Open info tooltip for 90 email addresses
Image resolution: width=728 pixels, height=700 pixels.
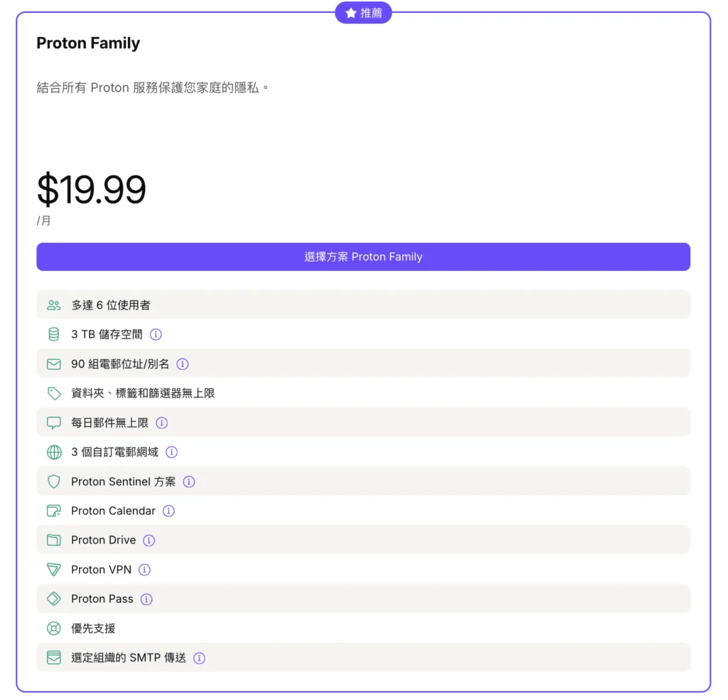tap(183, 364)
